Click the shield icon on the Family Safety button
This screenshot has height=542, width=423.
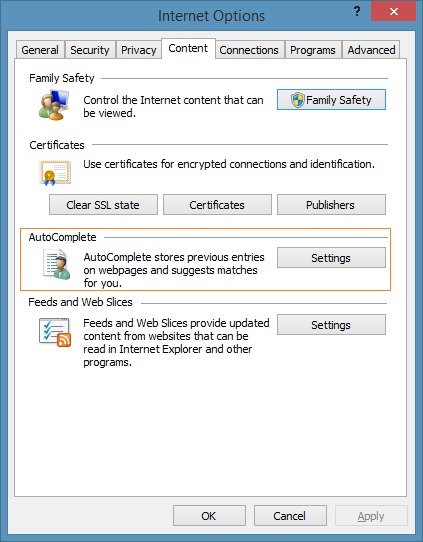pyautogui.click(x=298, y=100)
